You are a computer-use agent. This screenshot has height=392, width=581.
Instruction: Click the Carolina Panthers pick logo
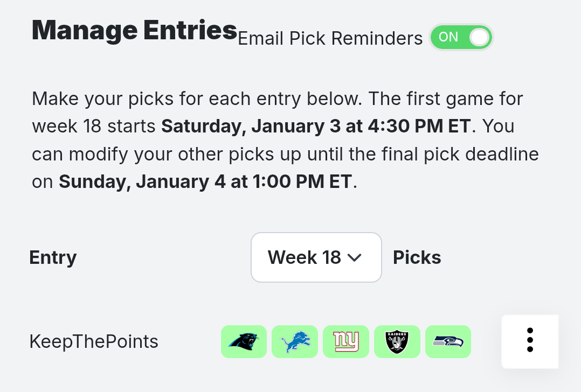244,341
